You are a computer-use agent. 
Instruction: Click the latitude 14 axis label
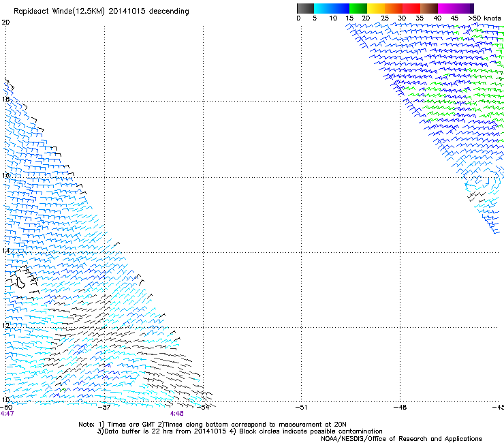tap(5, 250)
